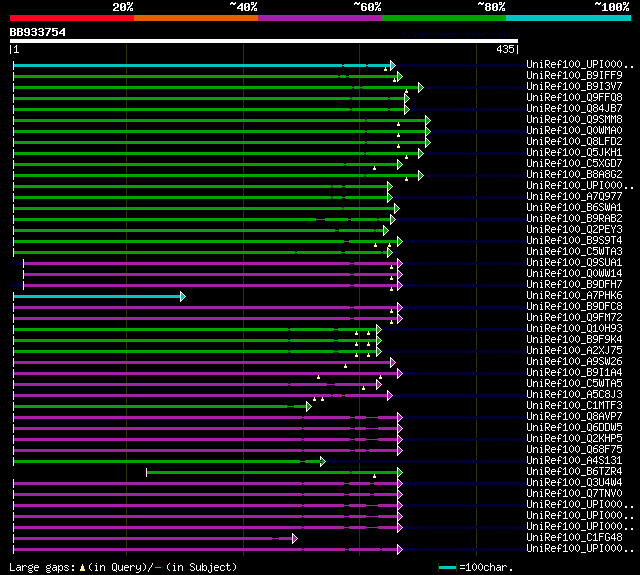This screenshot has height=575, width=640.
Task: Click the cyan 100char scale key
Action: [x=447, y=567]
